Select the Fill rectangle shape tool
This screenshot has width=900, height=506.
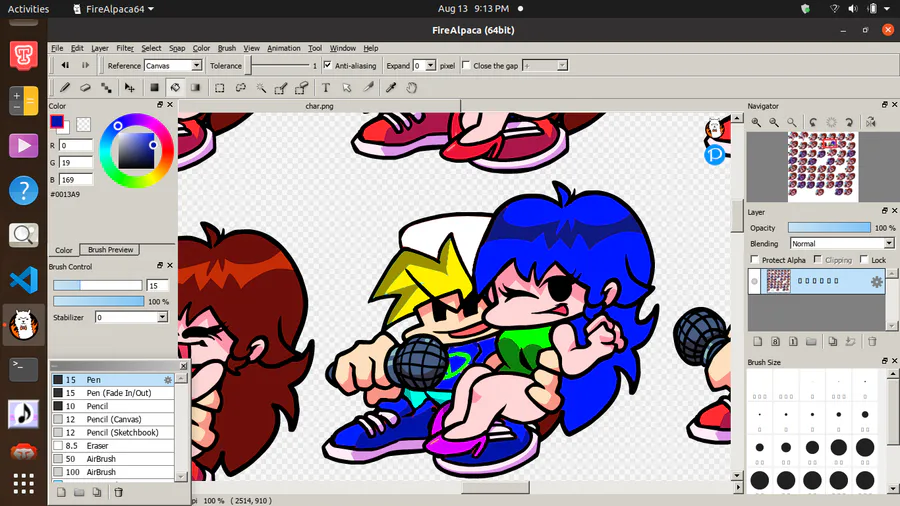154,88
